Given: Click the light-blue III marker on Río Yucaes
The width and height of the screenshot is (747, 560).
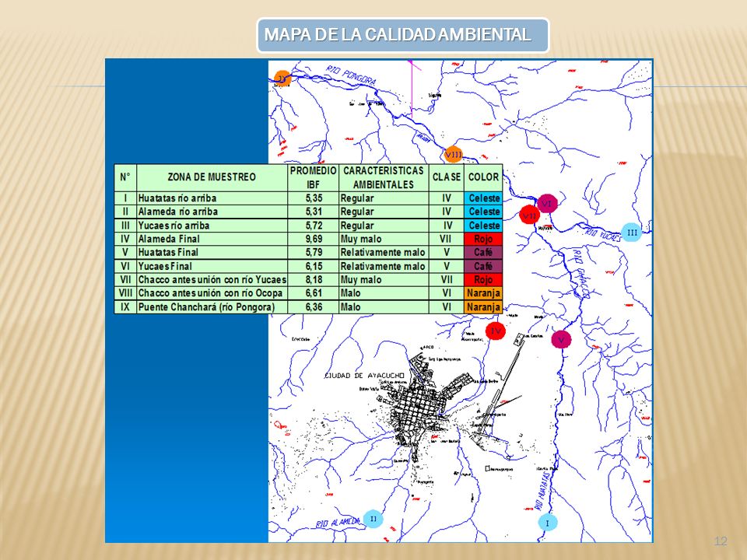Looking at the screenshot, I should click(631, 233).
